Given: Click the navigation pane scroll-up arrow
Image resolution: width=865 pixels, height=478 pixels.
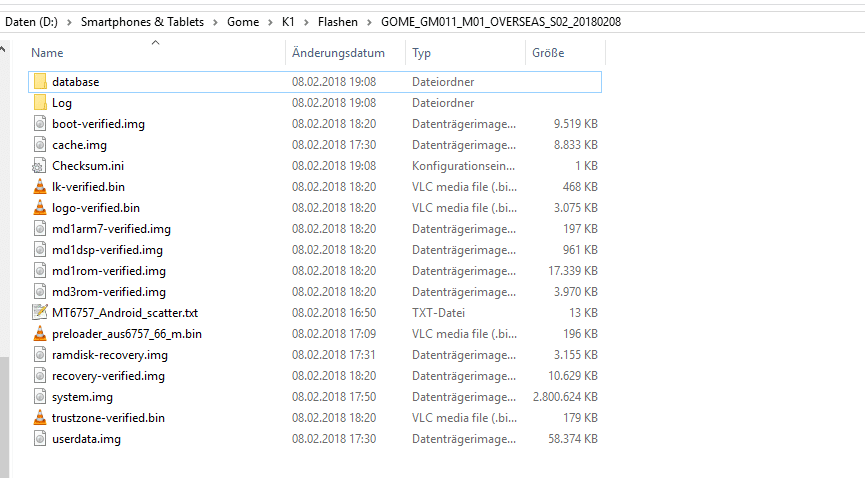Looking at the screenshot, I should tap(3, 50).
